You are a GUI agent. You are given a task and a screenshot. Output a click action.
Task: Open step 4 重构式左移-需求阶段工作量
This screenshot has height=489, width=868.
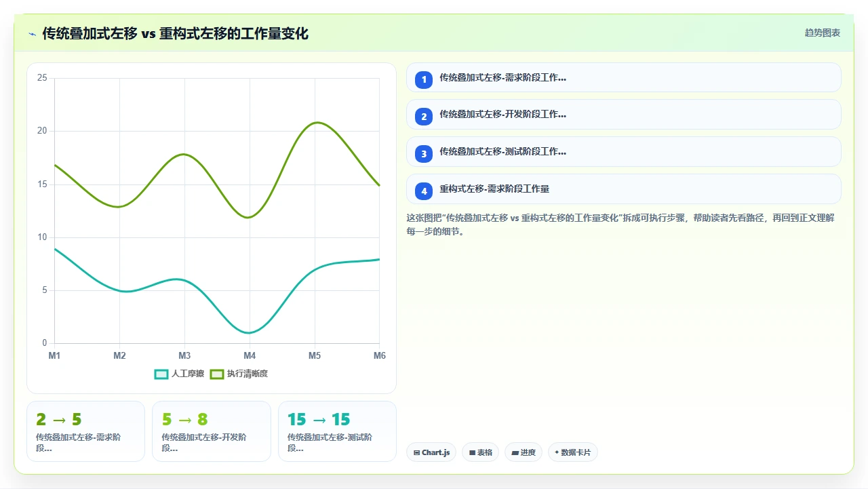623,189
